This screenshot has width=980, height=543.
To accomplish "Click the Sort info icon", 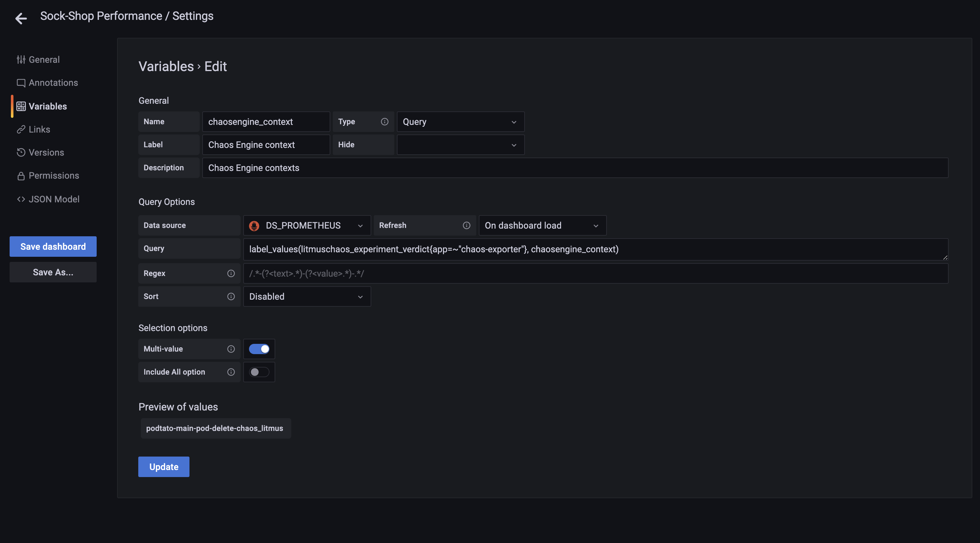I will tap(230, 296).
